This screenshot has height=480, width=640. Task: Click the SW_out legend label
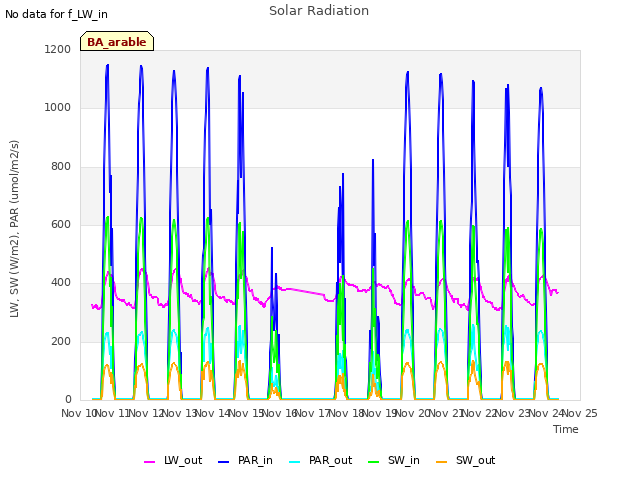476,460
